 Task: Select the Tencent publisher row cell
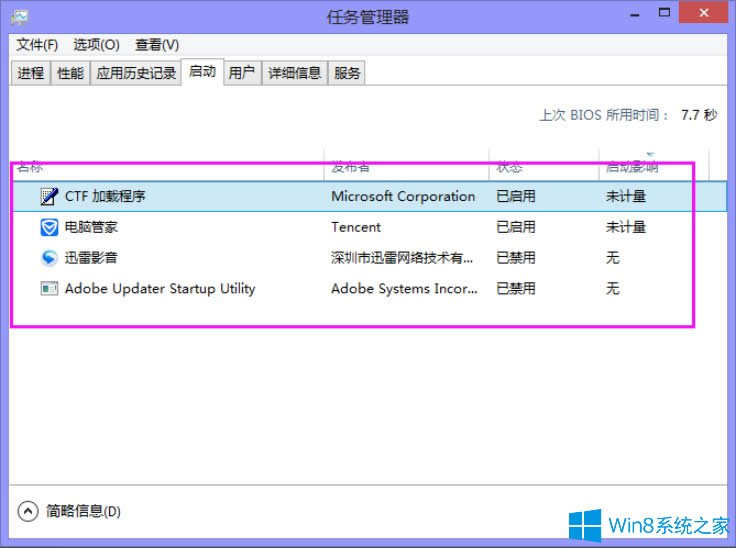coord(356,227)
